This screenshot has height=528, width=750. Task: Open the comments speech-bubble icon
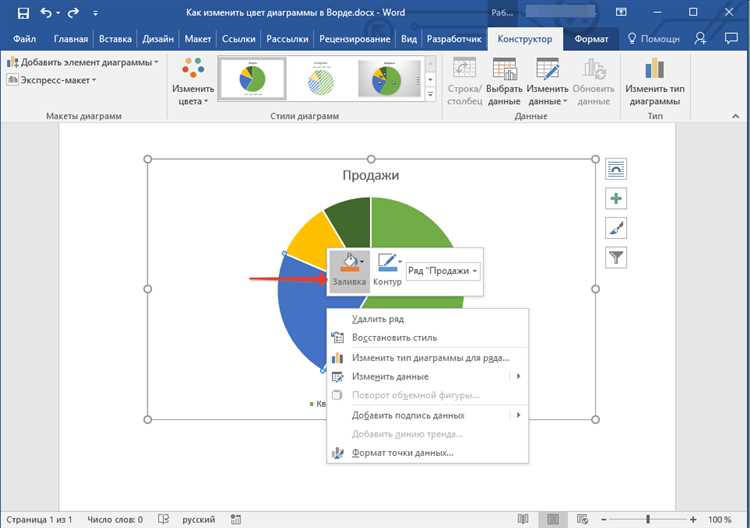[731, 39]
